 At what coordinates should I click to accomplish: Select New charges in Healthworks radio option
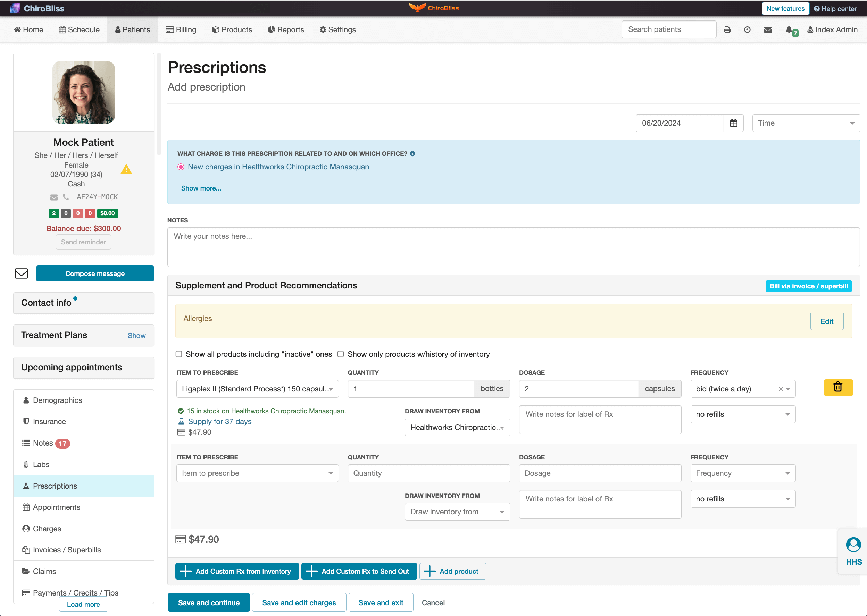coord(181,167)
